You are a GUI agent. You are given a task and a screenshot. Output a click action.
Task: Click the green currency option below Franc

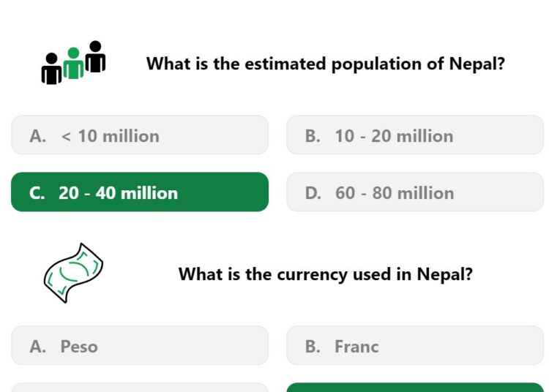pyautogui.click(x=415, y=388)
